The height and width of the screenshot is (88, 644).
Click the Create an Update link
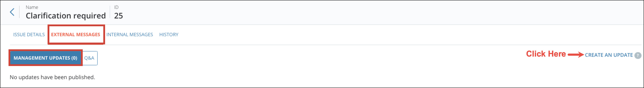tap(608, 55)
